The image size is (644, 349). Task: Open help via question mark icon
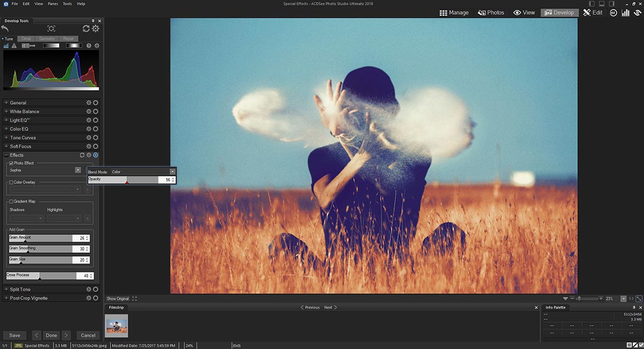(89, 45)
